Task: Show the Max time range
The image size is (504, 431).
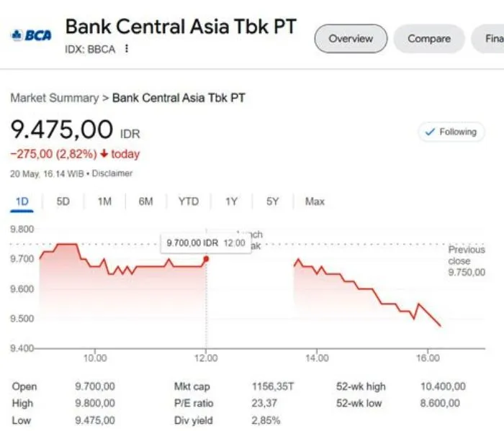Action: pos(315,202)
